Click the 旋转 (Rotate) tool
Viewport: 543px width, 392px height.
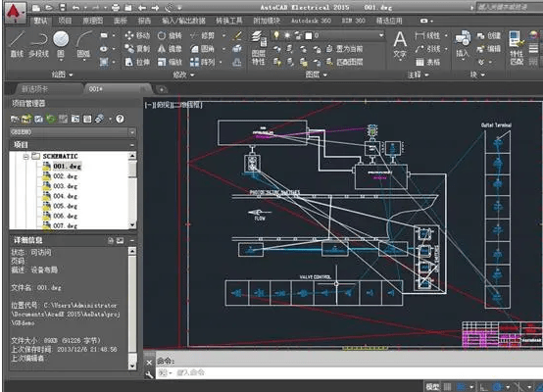(170, 35)
